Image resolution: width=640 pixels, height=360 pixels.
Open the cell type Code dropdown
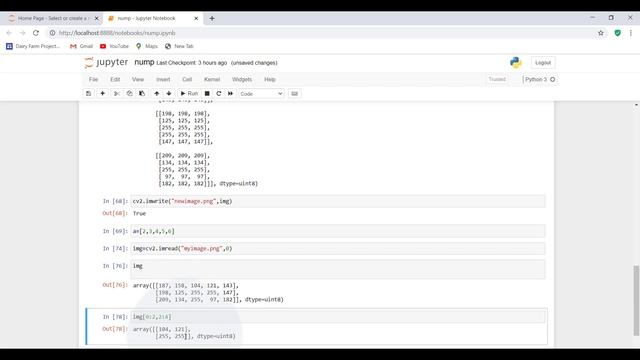click(261, 93)
